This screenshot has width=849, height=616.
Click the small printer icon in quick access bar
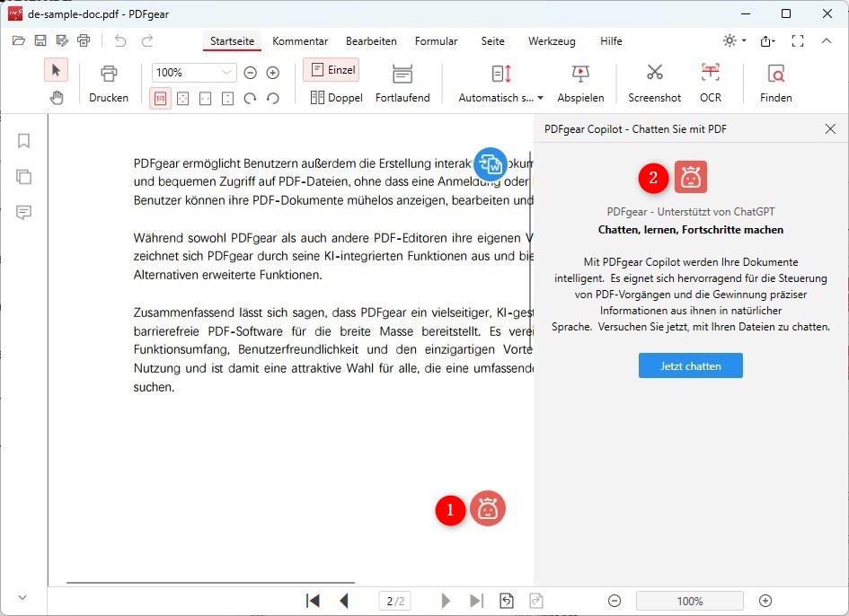point(84,40)
